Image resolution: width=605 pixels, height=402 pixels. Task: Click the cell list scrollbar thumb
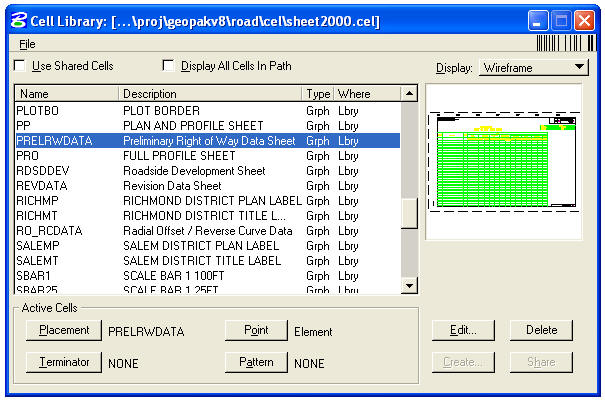[x=408, y=213]
